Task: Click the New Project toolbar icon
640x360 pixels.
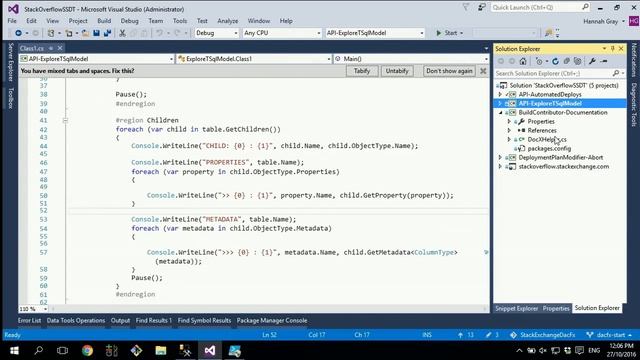Action: [51, 33]
